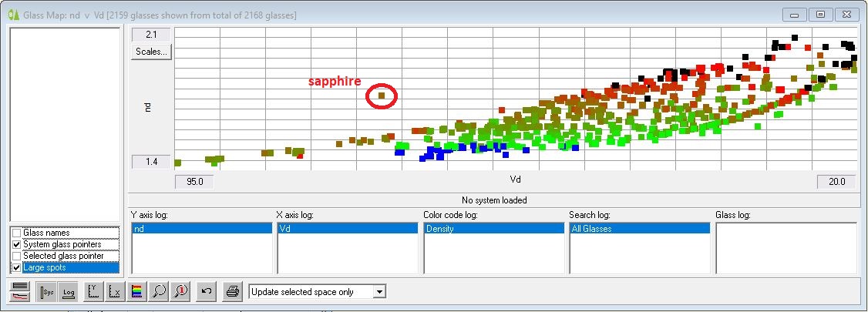Click the Sys toolbar icon
Viewport: 868px width, 312px height.
pyautogui.click(x=45, y=292)
